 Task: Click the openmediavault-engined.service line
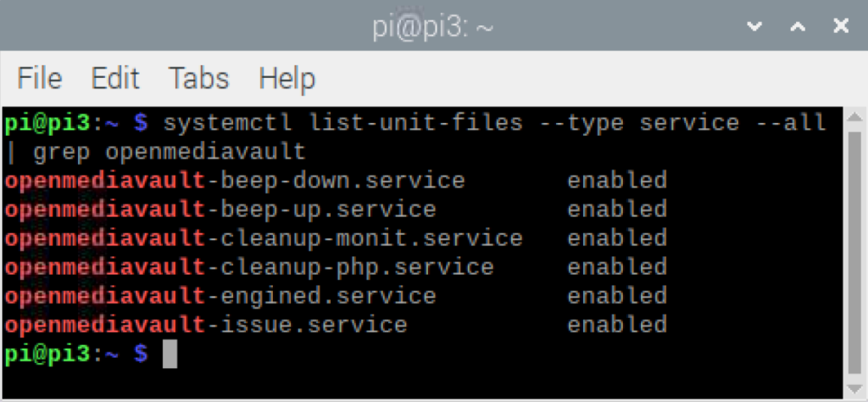click(x=220, y=296)
